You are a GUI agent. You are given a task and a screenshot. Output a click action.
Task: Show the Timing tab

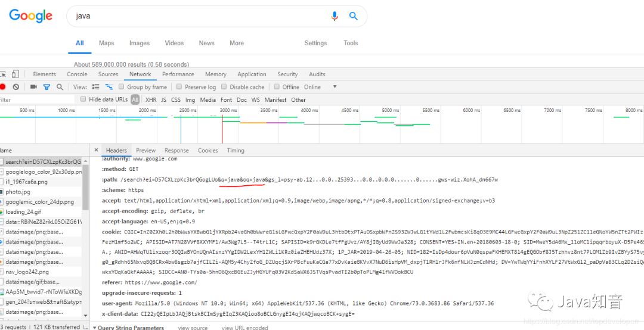236,150
